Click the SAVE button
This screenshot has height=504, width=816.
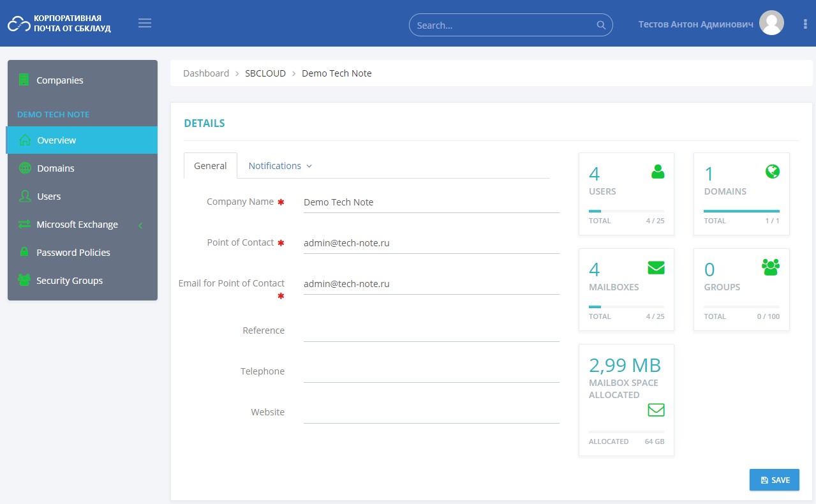(x=775, y=480)
